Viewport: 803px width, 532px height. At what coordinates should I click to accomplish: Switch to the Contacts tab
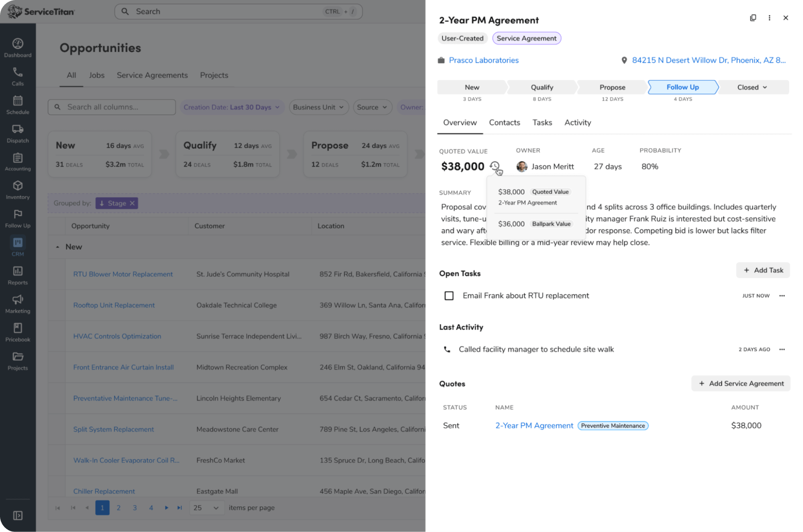[x=505, y=122]
